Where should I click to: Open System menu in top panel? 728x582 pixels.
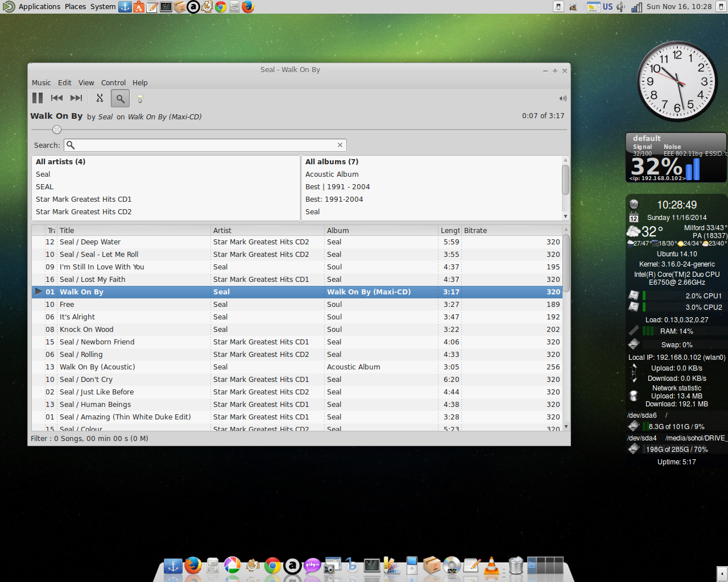click(103, 7)
